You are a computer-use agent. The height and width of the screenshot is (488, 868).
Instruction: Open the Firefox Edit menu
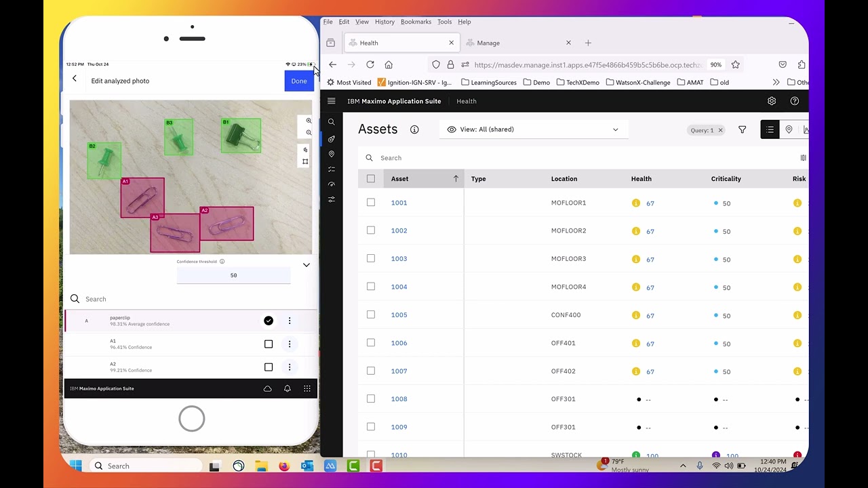coord(344,22)
